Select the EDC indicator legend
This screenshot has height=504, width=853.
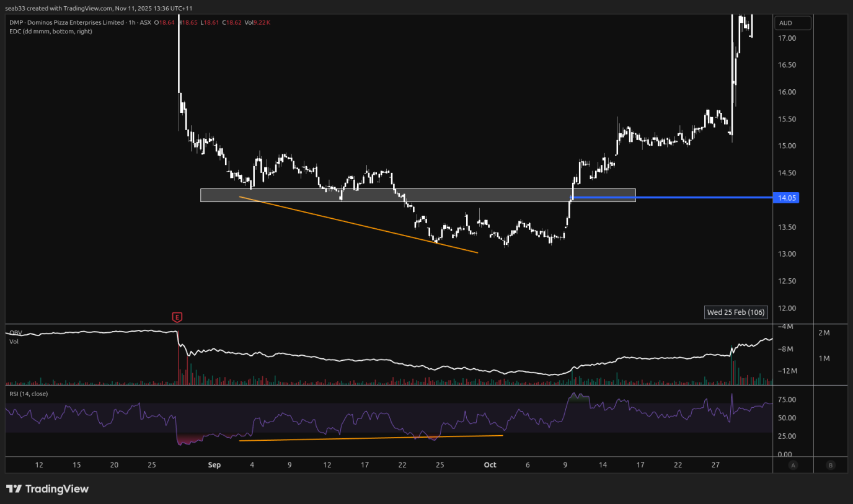[50, 31]
